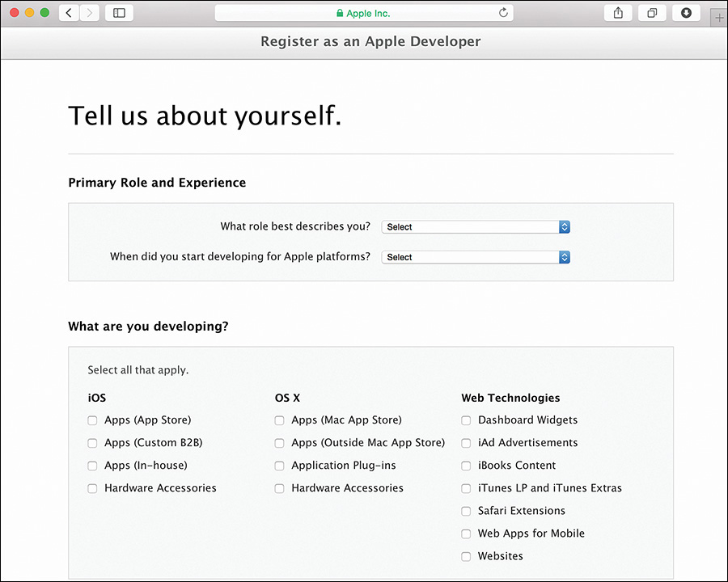Screen dimensions: 728x582
Task: Click the 'iOS' column heading
Action: pyautogui.click(x=96, y=398)
